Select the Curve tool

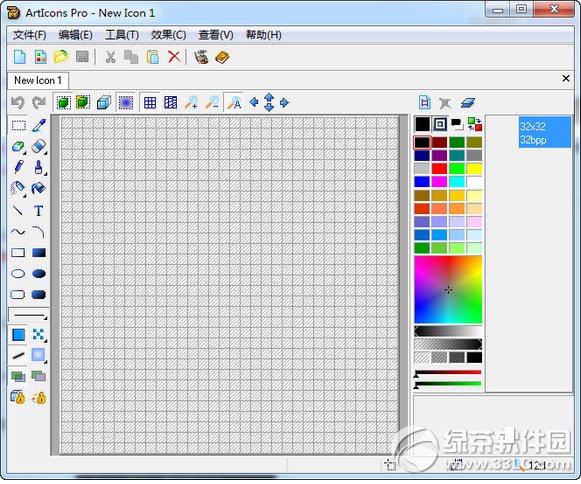click(x=18, y=232)
